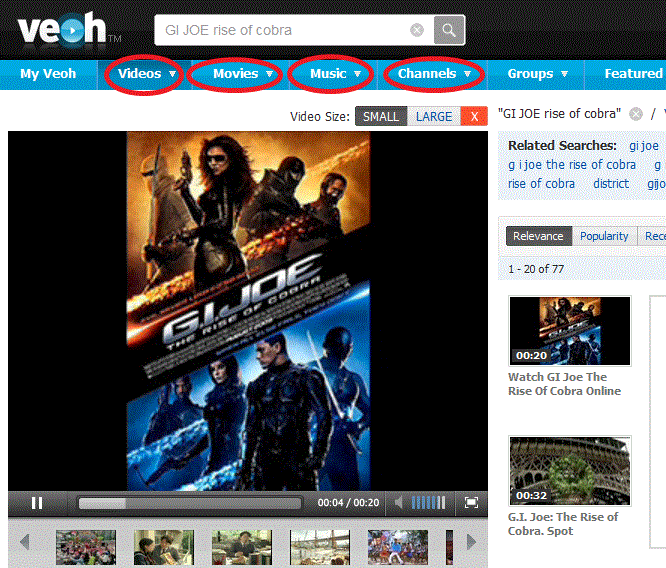Select the first filmstrip thumbnail with crowd
The height and width of the screenshot is (568, 666).
point(86,547)
